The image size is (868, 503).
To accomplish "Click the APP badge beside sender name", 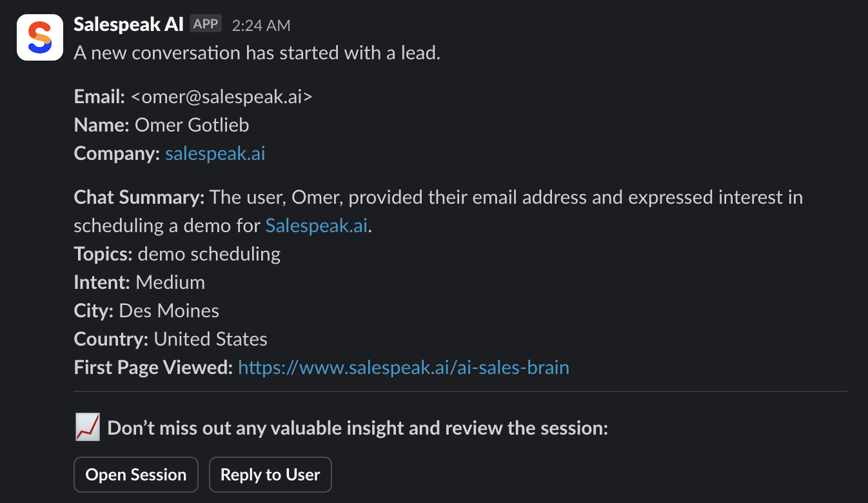I will coord(206,24).
